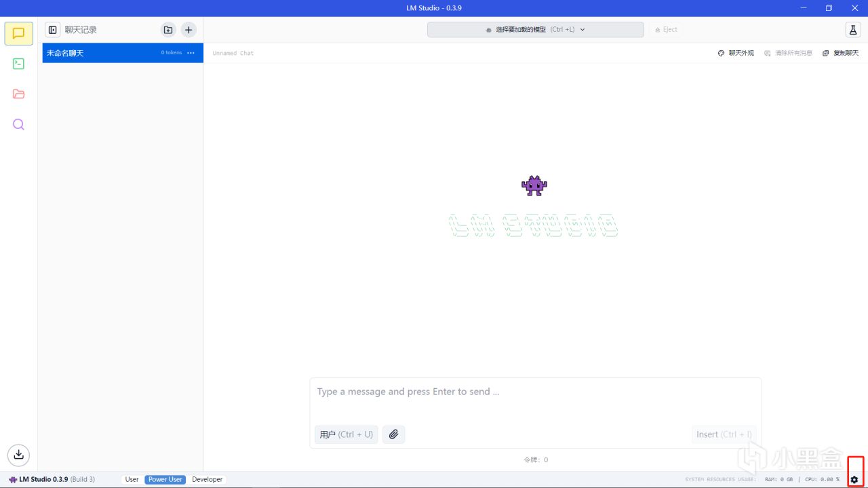Open 聊天外观 chat appearance options
868x488 pixels.
click(x=736, y=53)
